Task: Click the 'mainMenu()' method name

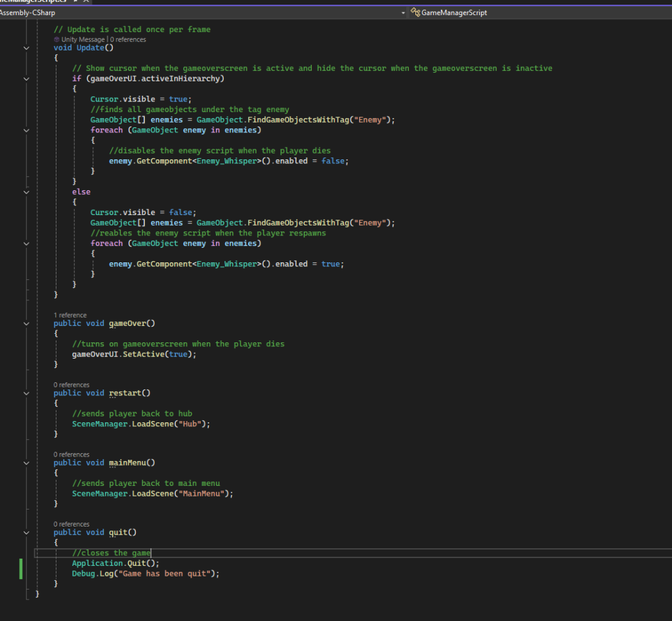Action: (x=132, y=462)
